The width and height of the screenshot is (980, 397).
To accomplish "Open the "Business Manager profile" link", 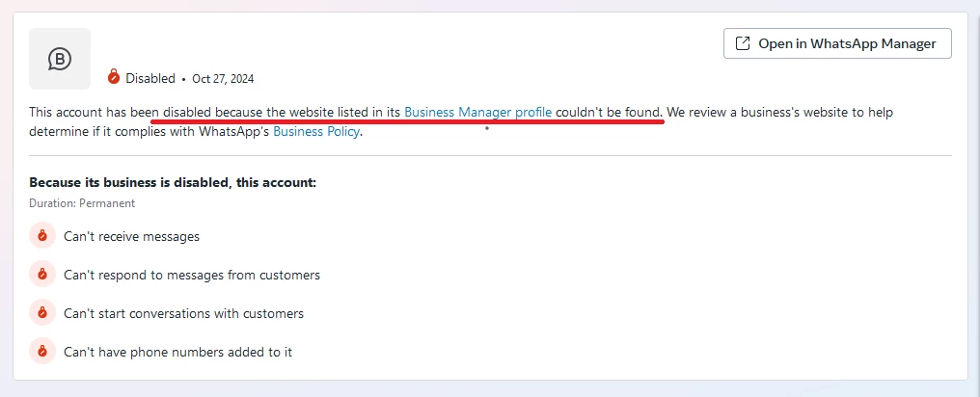I will [x=477, y=112].
